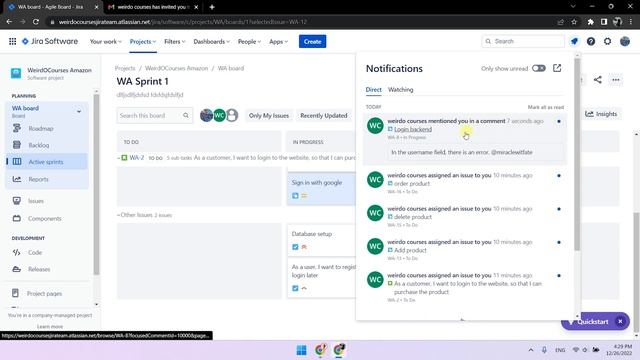Open the Help question mark icon
Viewport: 640px width, 360px height.
point(591,41)
